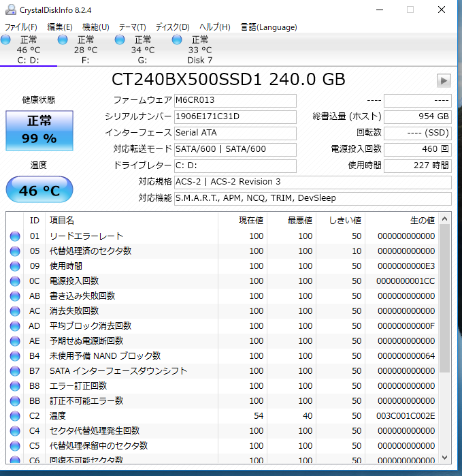Image resolution: width=462 pixels, height=476 pixels.
Task: Click threshold value 10 in 代替処理済のセクタ数 row
Action: 357,251
